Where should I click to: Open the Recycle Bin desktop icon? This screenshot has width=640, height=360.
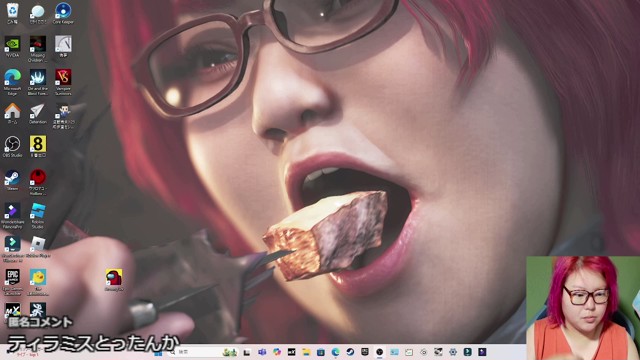tap(13, 13)
